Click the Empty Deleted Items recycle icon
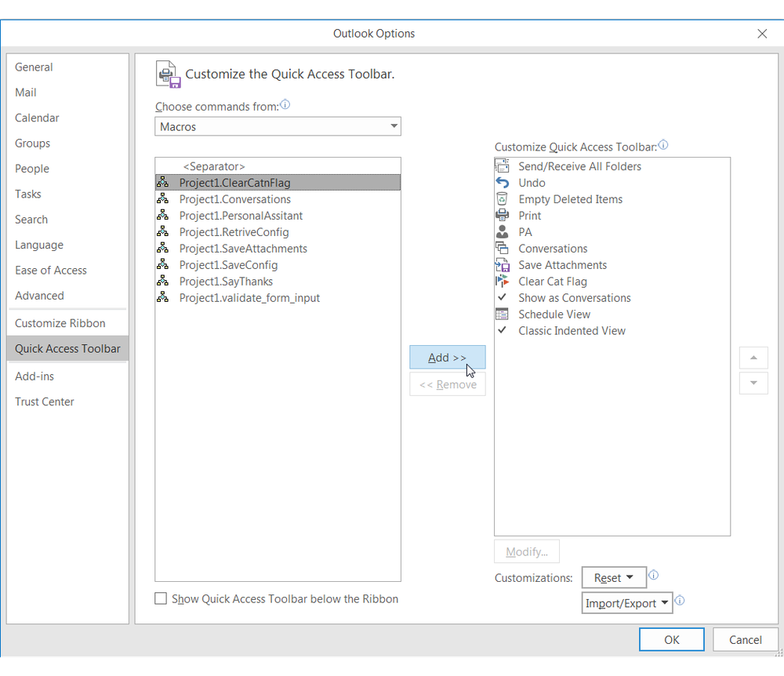Viewport: 784px width, 676px height. [502, 199]
